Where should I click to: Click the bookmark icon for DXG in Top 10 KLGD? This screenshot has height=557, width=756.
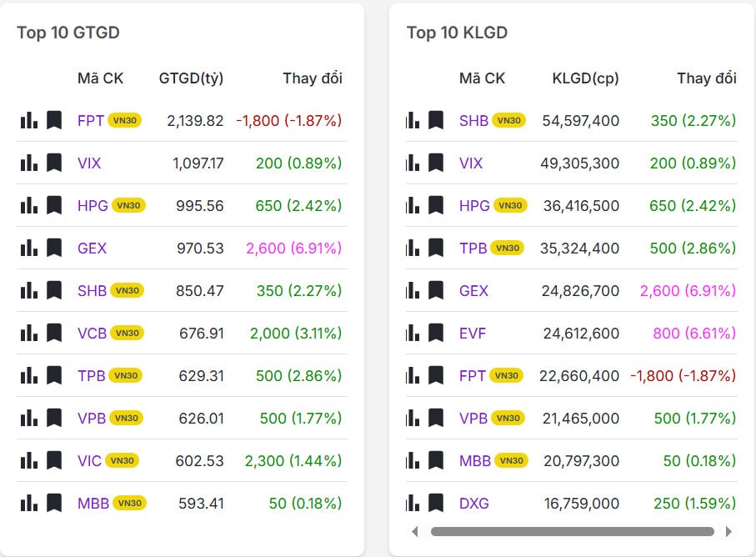[x=436, y=503]
